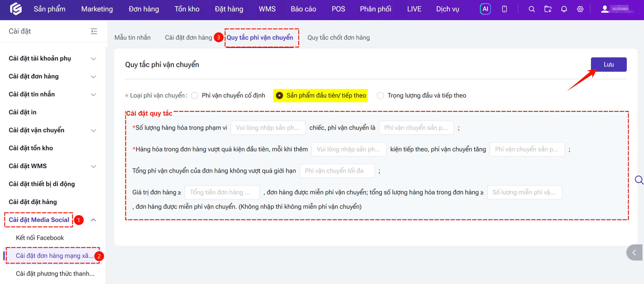
Task: Switch to Quy tắc chốt đơn hàng tab
Action: (x=338, y=38)
